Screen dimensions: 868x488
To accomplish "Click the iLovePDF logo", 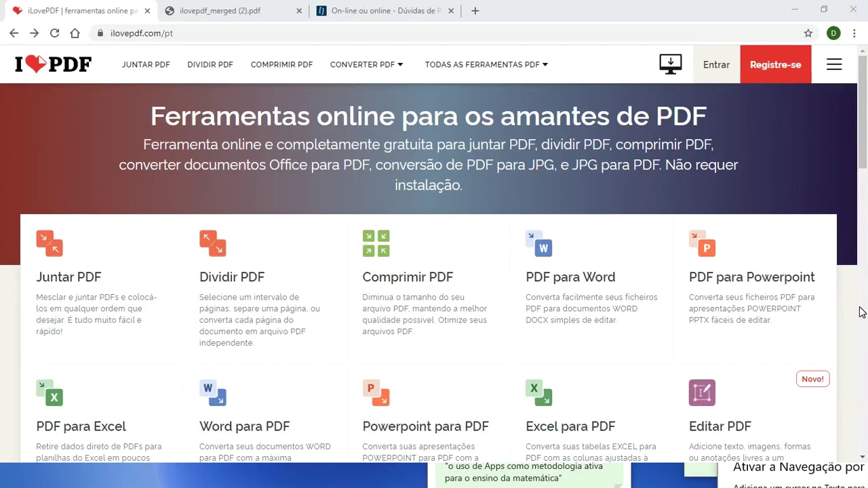I will coord(54,64).
